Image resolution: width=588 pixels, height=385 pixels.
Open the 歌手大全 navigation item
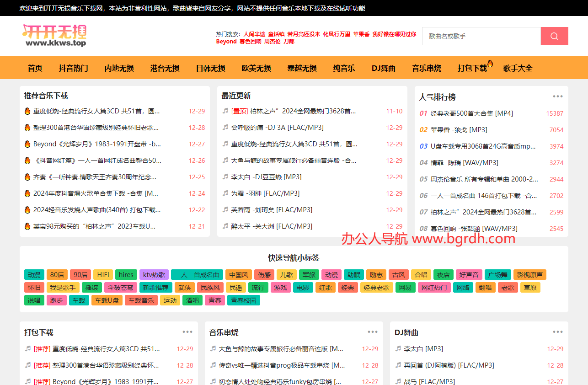click(x=518, y=68)
